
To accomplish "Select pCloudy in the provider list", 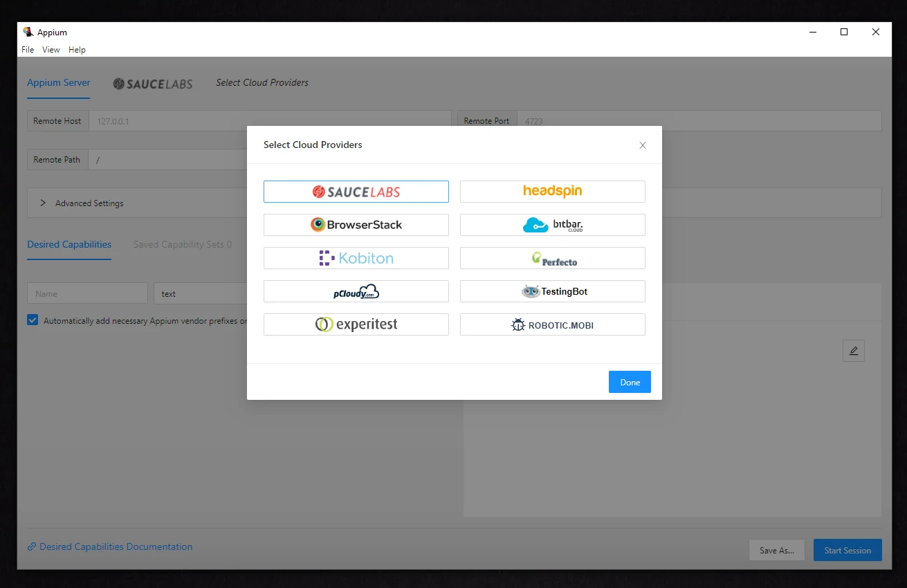I will click(x=356, y=291).
